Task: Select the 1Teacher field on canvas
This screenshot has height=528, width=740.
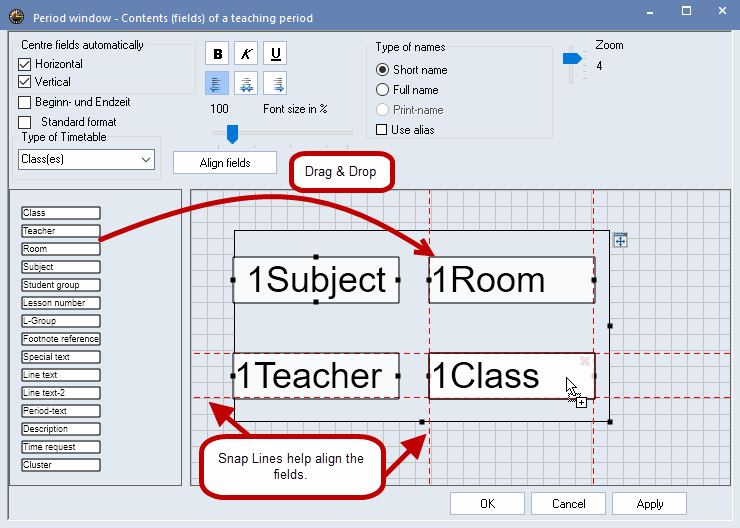Action: pyautogui.click(x=316, y=376)
